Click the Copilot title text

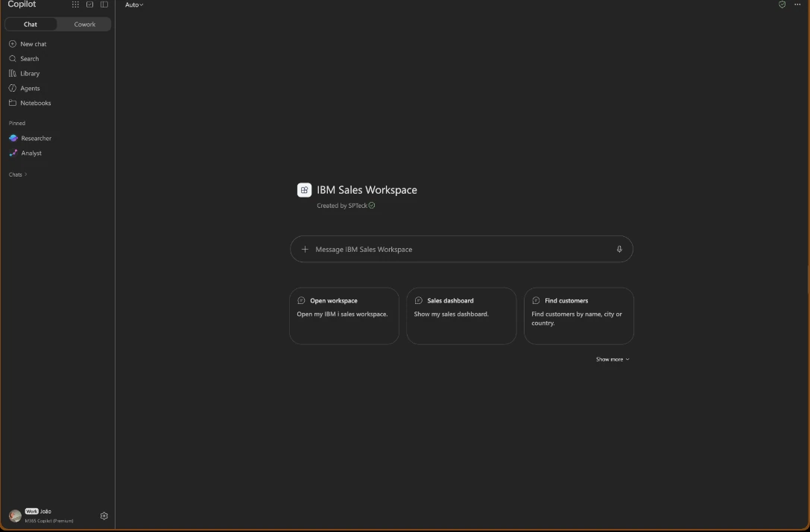pos(22,4)
